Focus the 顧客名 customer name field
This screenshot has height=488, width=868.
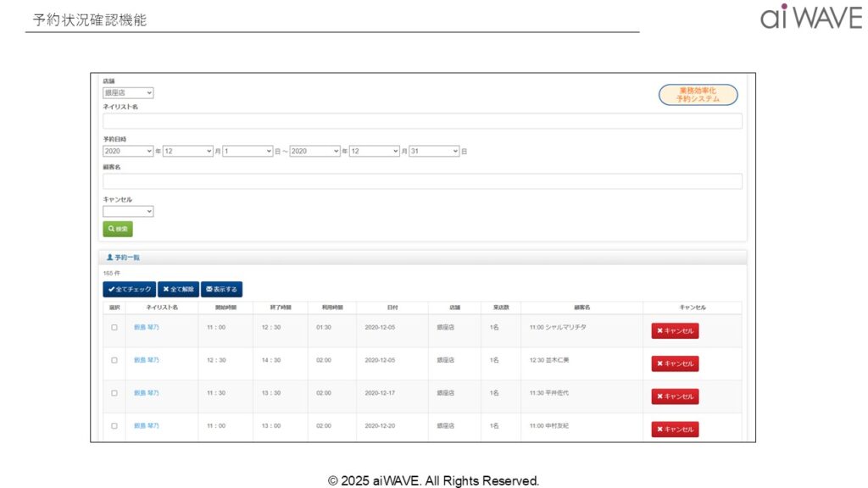point(422,181)
